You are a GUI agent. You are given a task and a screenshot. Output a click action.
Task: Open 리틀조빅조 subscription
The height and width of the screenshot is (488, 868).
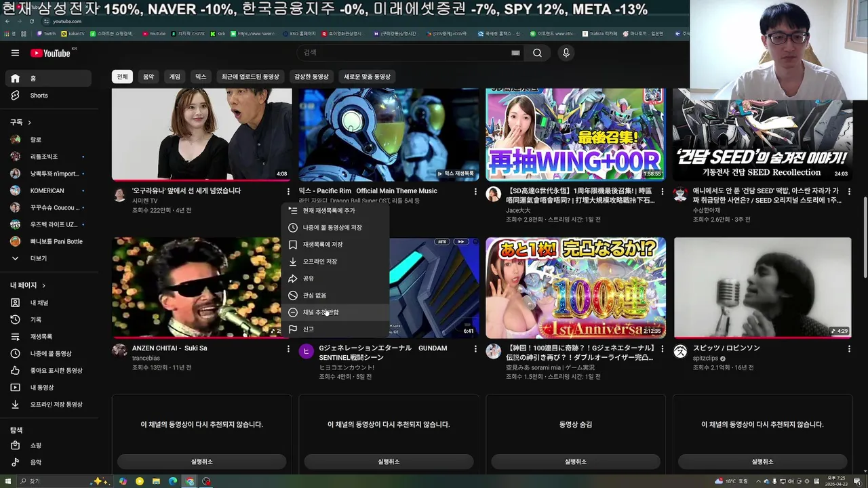(x=47, y=157)
